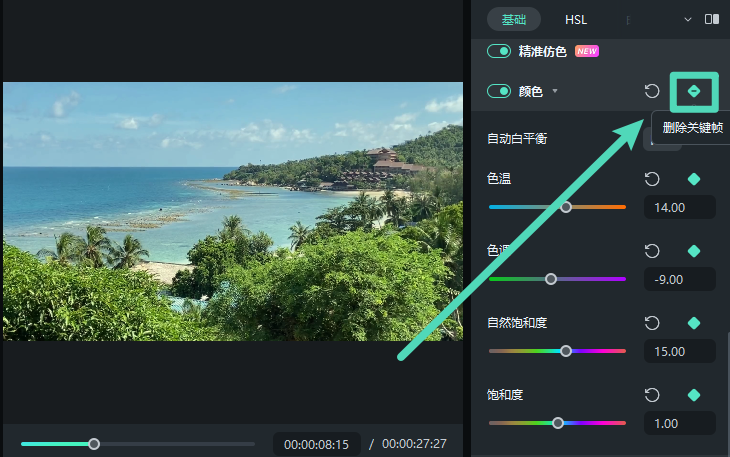This screenshot has height=457, width=730.
Task: Click the current timecode 00:00:08:15
Action: click(x=317, y=445)
